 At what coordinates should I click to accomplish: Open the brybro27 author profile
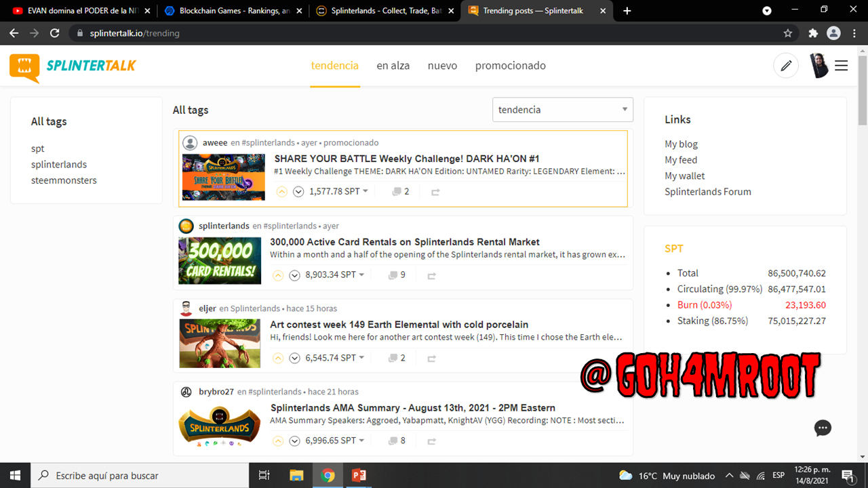click(216, 392)
